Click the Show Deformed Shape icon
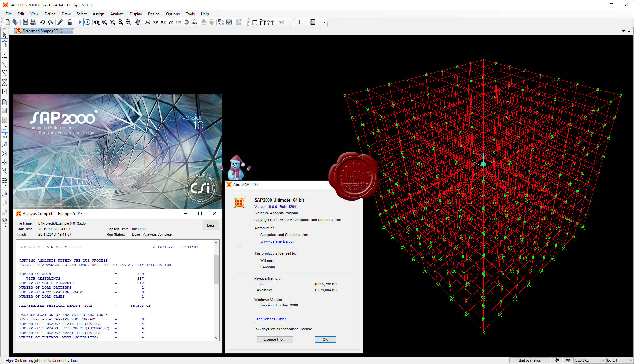 tap(262, 22)
